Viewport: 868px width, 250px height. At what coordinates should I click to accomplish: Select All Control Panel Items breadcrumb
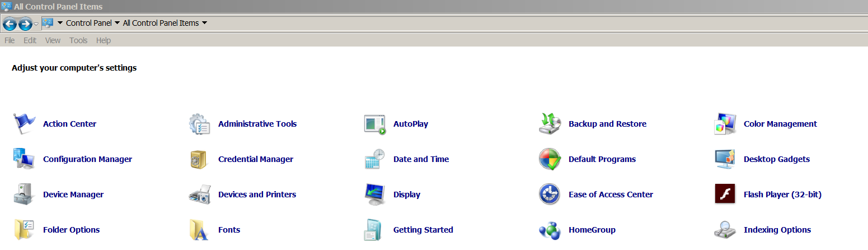161,23
